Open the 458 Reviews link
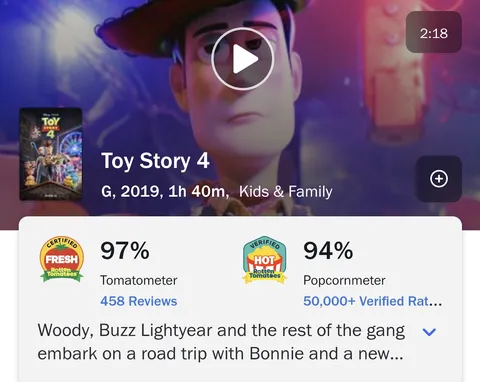The height and width of the screenshot is (382, 480). [139, 301]
